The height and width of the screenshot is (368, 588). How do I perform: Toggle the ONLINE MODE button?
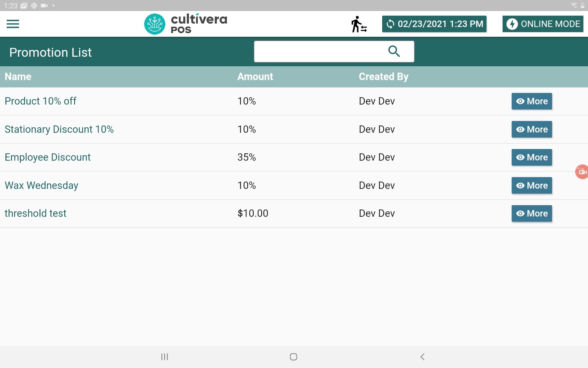pyautogui.click(x=543, y=24)
